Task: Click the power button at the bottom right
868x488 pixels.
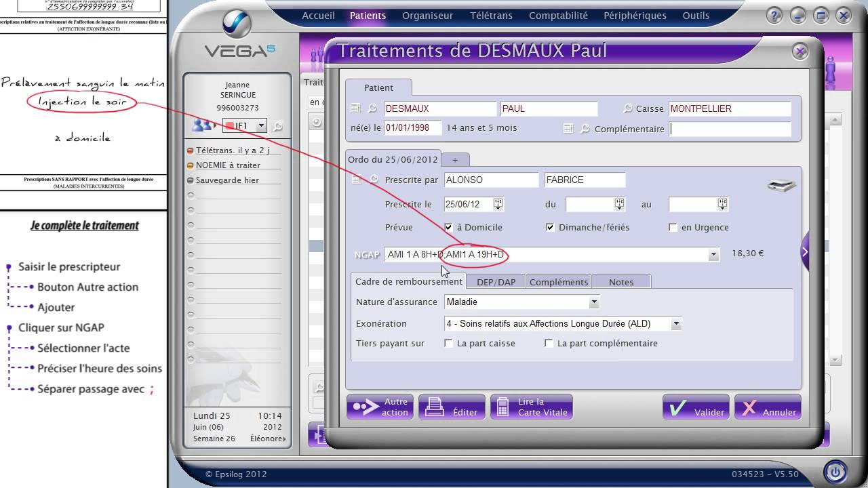Action: tap(835, 472)
